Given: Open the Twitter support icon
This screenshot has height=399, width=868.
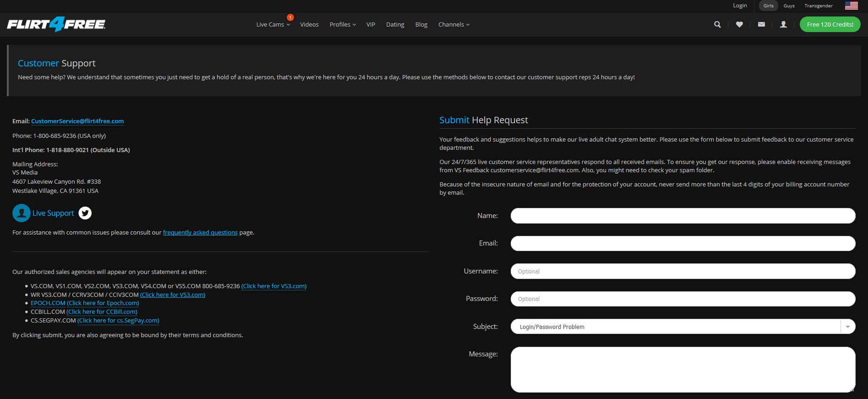Looking at the screenshot, I should (85, 213).
